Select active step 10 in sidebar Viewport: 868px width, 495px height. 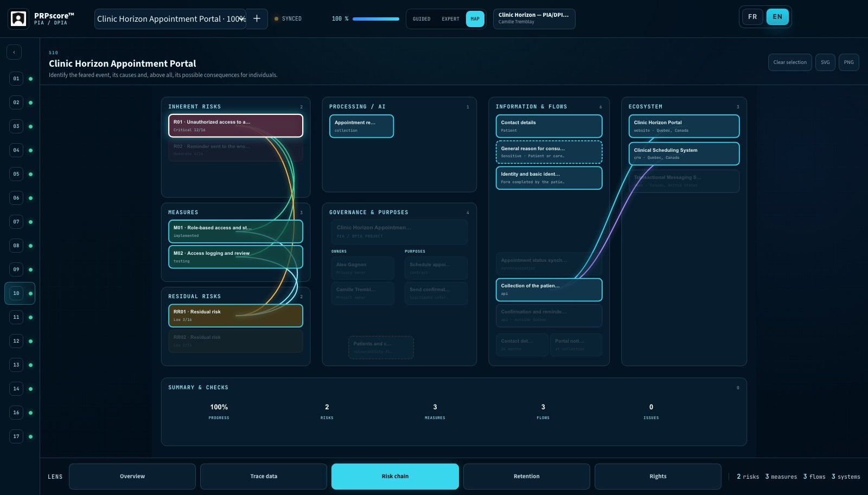tap(20, 293)
